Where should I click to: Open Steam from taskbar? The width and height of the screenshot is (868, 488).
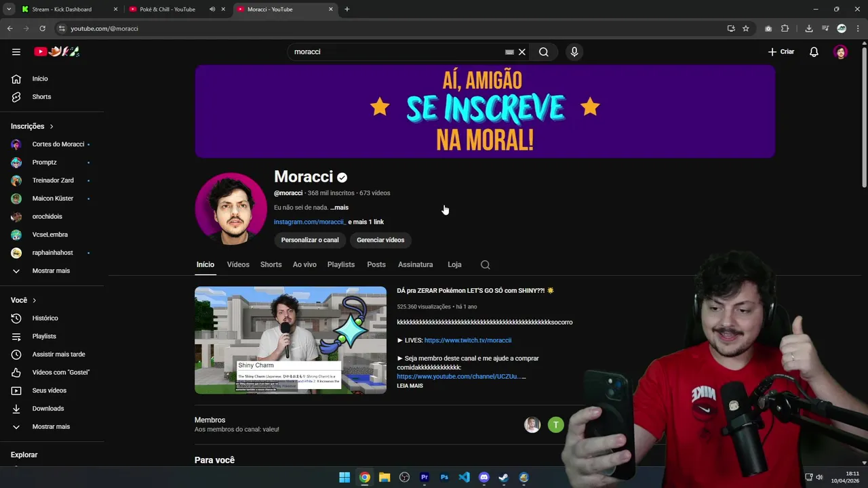click(x=504, y=477)
